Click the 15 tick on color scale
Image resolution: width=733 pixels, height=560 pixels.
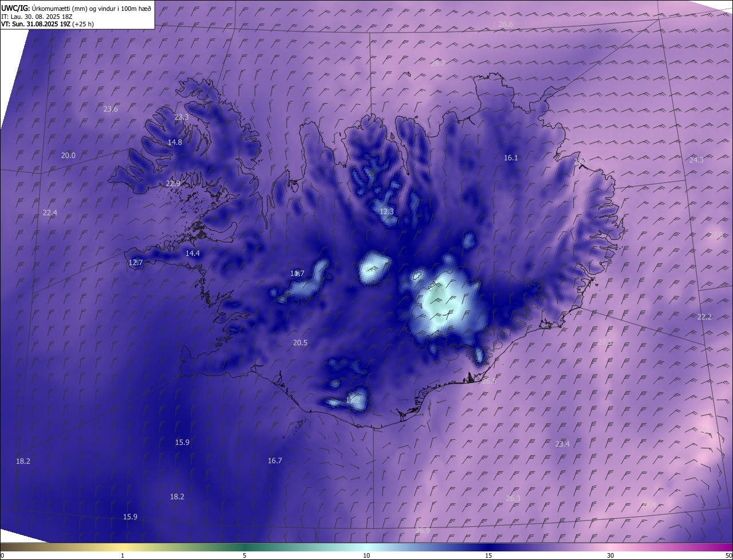(x=488, y=555)
